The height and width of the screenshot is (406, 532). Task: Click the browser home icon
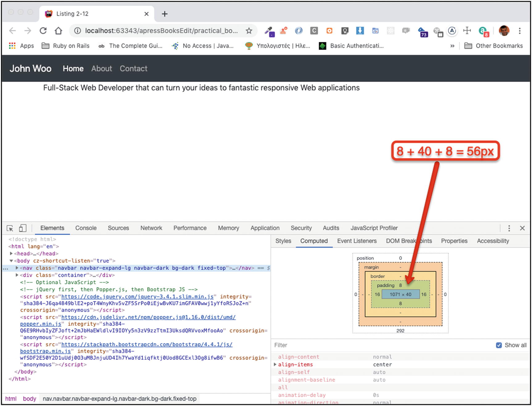coord(58,31)
